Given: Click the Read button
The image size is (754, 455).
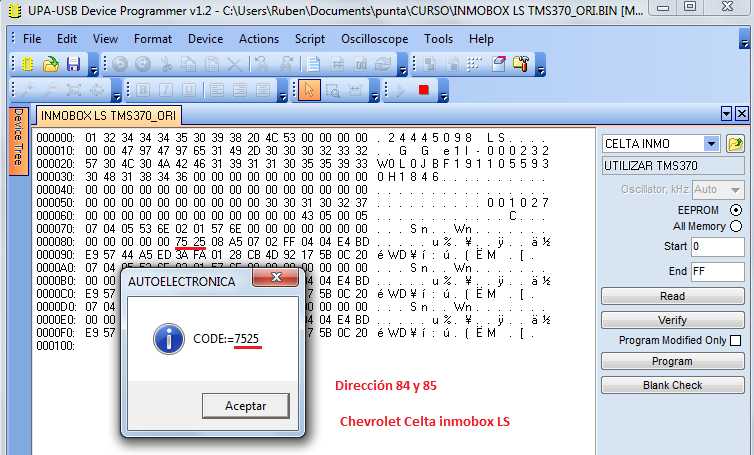Looking at the screenshot, I should [x=672, y=296].
